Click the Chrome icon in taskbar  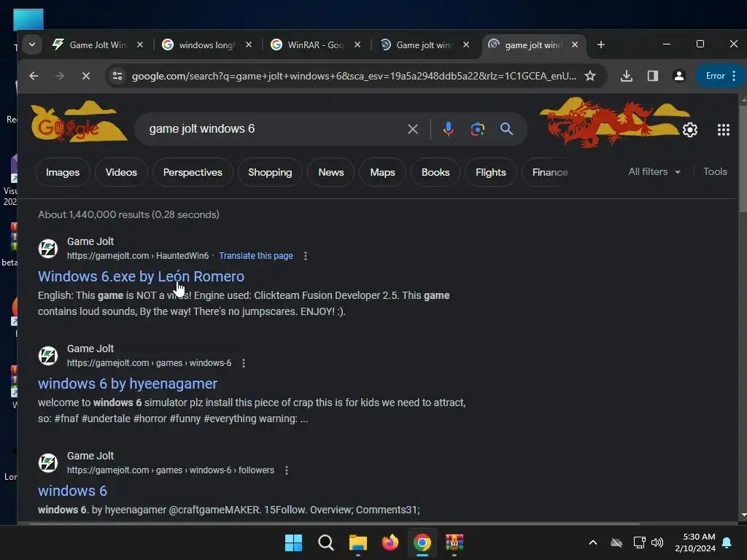(x=422, y=542)
